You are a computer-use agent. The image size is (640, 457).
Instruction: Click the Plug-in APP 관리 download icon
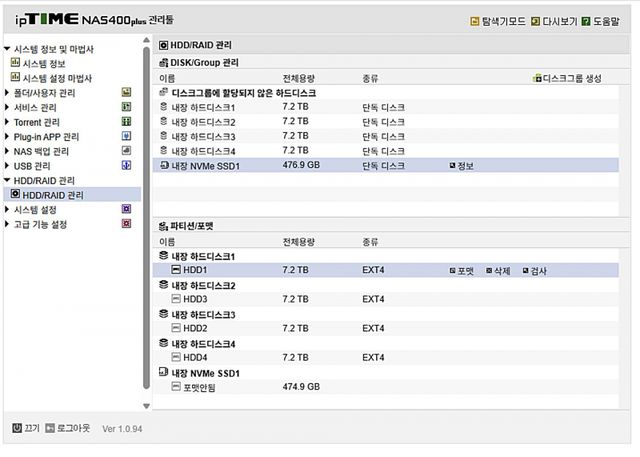pos(126,136)
